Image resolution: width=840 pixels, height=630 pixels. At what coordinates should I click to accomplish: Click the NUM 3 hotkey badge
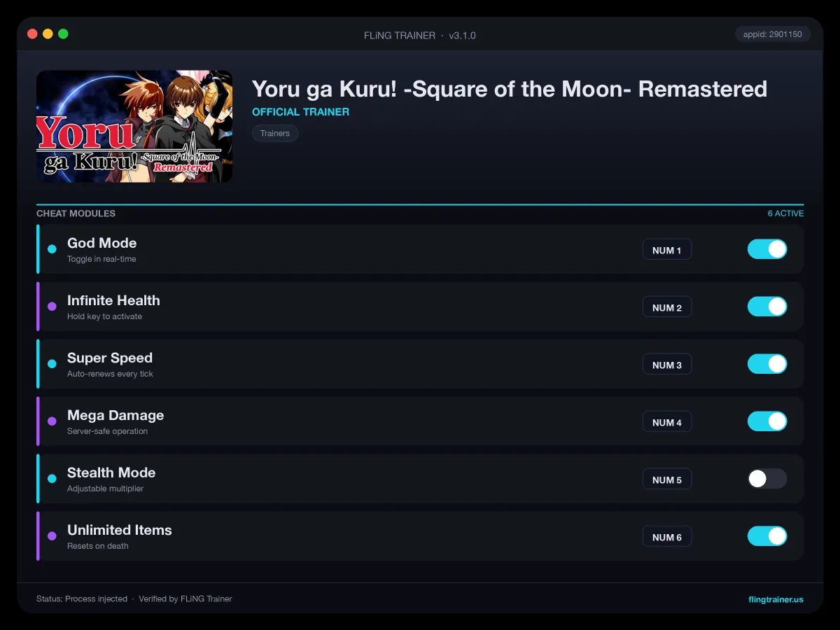pos(667,365)
